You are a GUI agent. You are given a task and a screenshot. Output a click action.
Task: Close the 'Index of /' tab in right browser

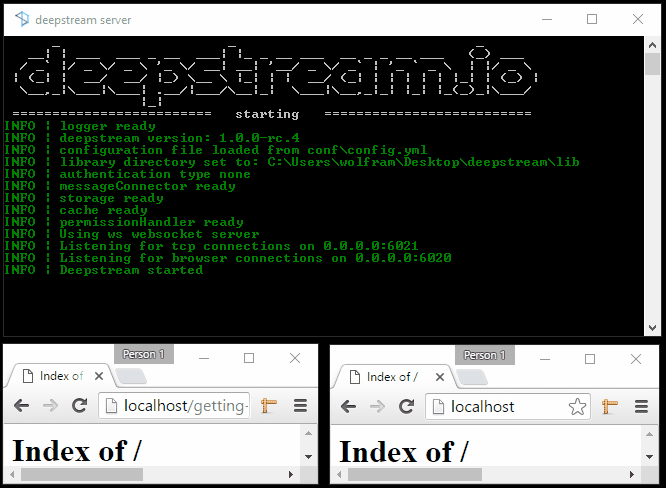click(440, 377)
